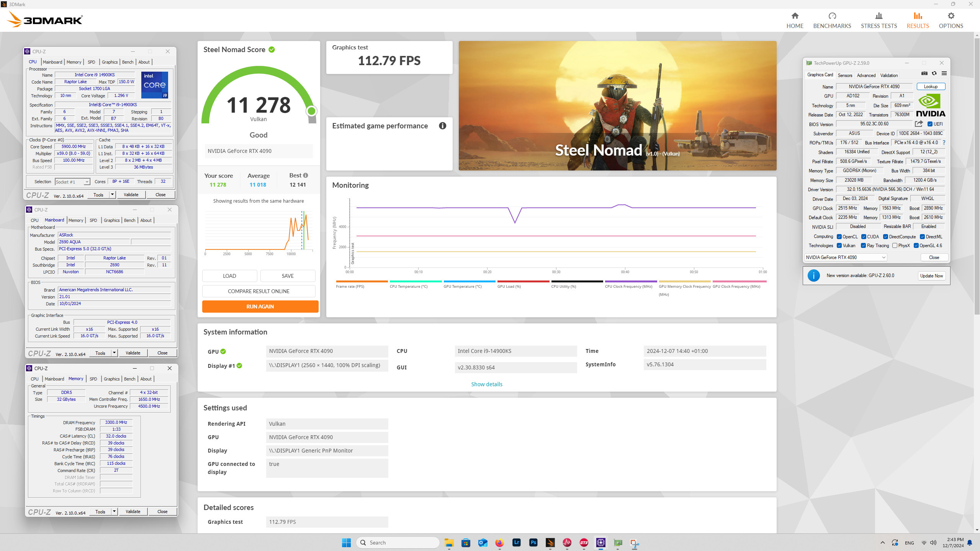This screenshot has width=980, height=551.
Task: Toggle the DirectCompute checkbox
Action: [x=885, y=237]
